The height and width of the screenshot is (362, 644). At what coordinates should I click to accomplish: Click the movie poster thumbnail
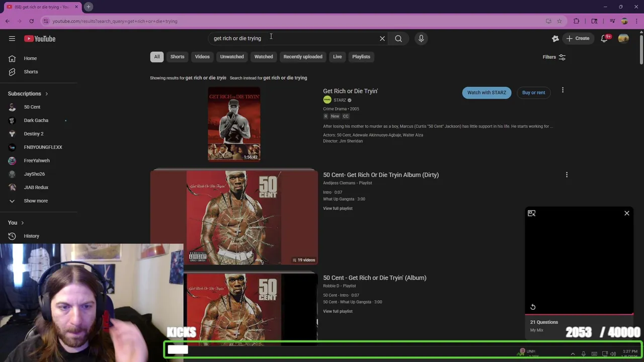pos(234,124)
